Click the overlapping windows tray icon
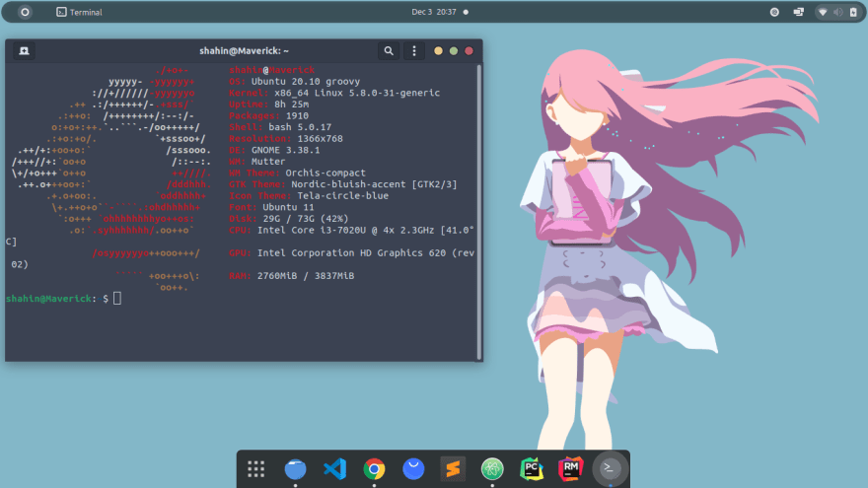Image resolution: width=868 pixels, height=488 pixels. 798,12
